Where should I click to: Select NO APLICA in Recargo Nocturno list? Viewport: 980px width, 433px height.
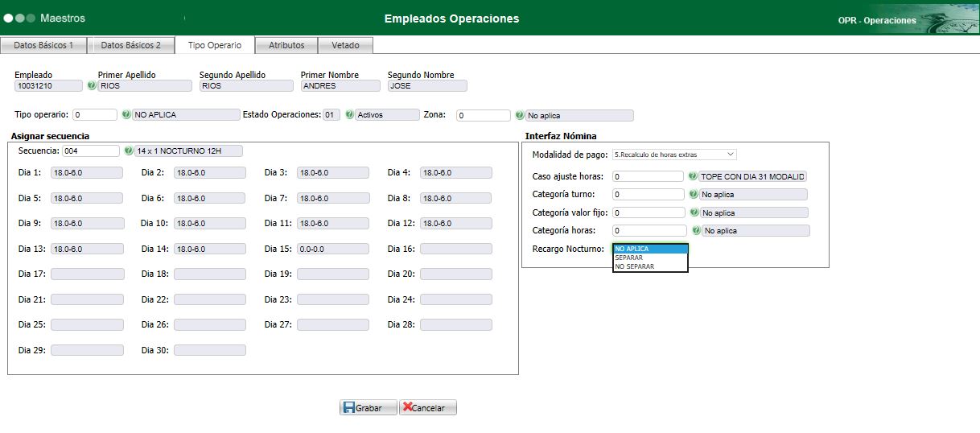click(x=650, y=249)
